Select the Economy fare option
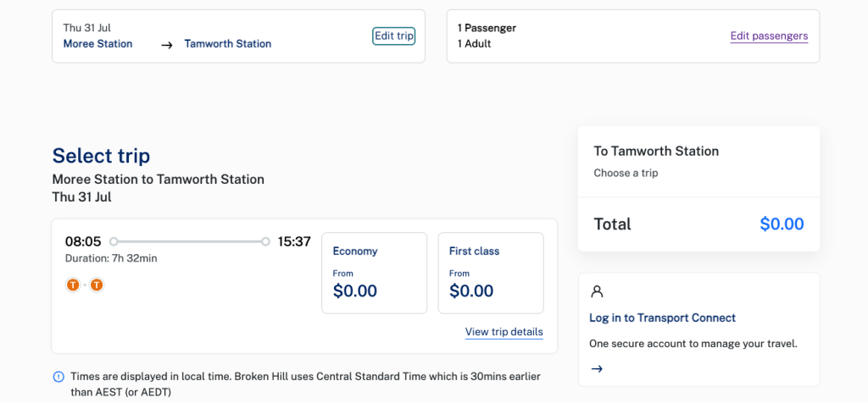 tap(374, 273)
